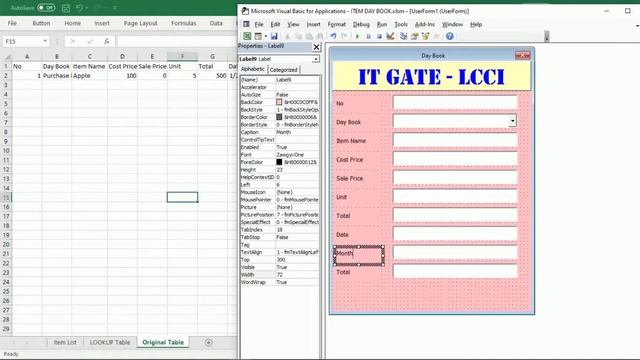This screenshot has height=360, width=640.
Task: Switch to the Categorized properties tab
Action: pos(284,70)
